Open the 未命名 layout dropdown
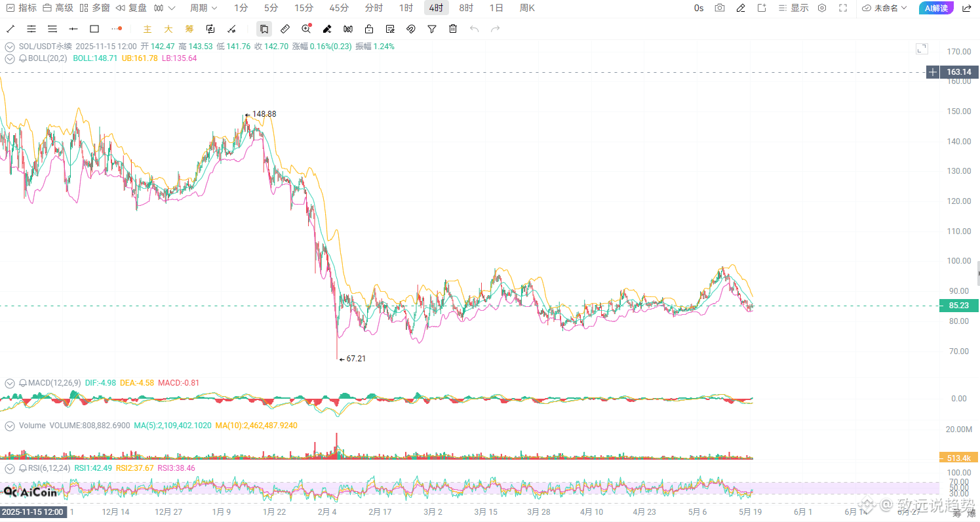 pyautogui.click(x=884, y=8)
